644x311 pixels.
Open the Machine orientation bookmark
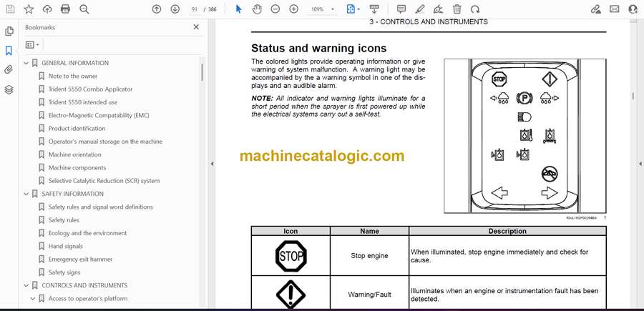(74, 154)
